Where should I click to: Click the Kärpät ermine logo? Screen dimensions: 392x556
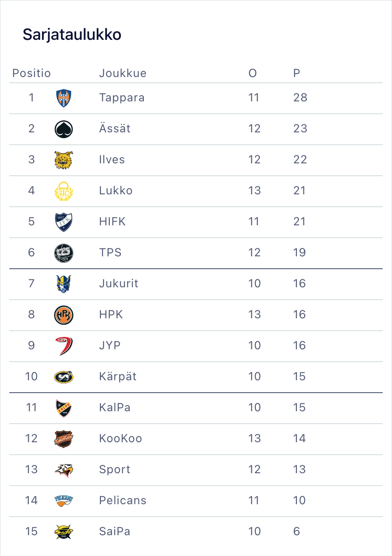[x=64, y=377]
